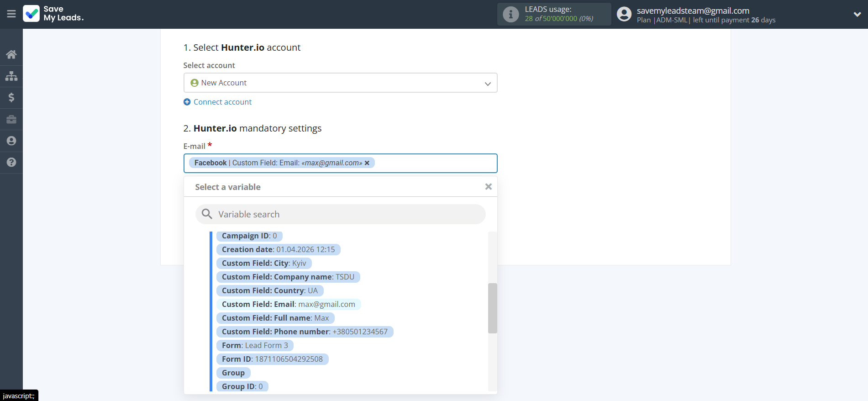Expand the account menu chevron in header
The width and height of the screenshot is (868, 401).
pyautogui.click(x=857, y=14)
